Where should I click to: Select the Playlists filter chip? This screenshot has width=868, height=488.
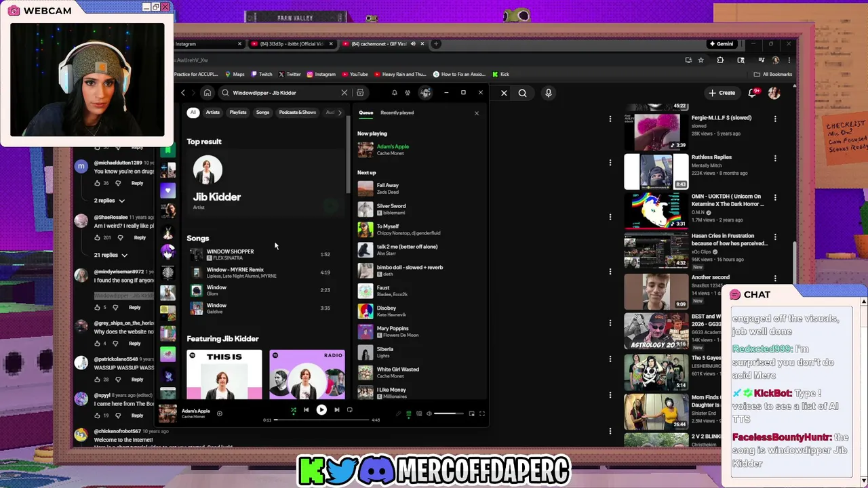[238, 113]
